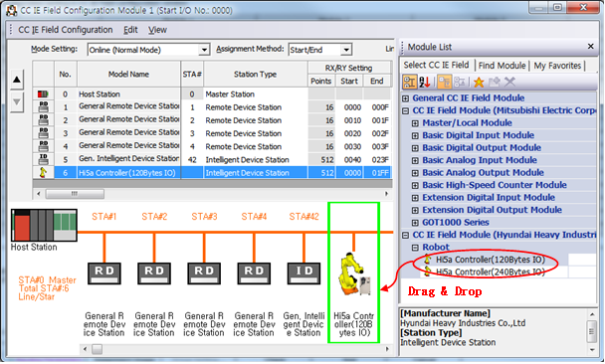
Task: Click the collapse-all tree icon in Module List
Action: pos(459,82)
